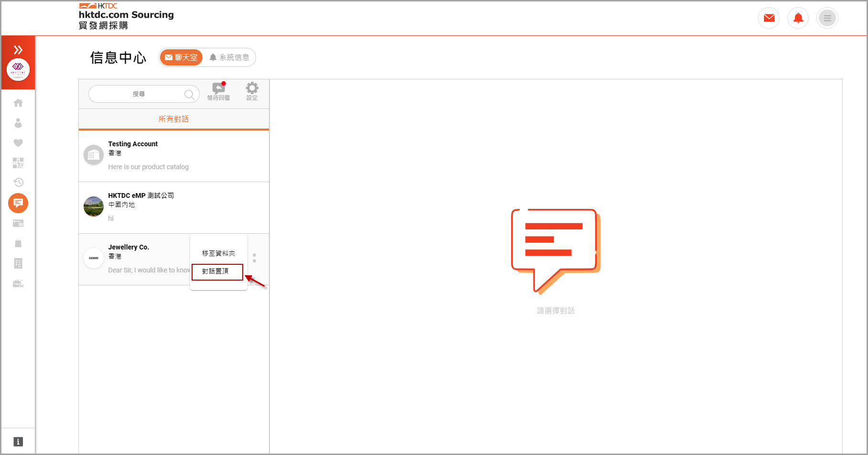Switch to the 聊天室 tab
The height and width of the screenshot is (455, 868).
181,57
